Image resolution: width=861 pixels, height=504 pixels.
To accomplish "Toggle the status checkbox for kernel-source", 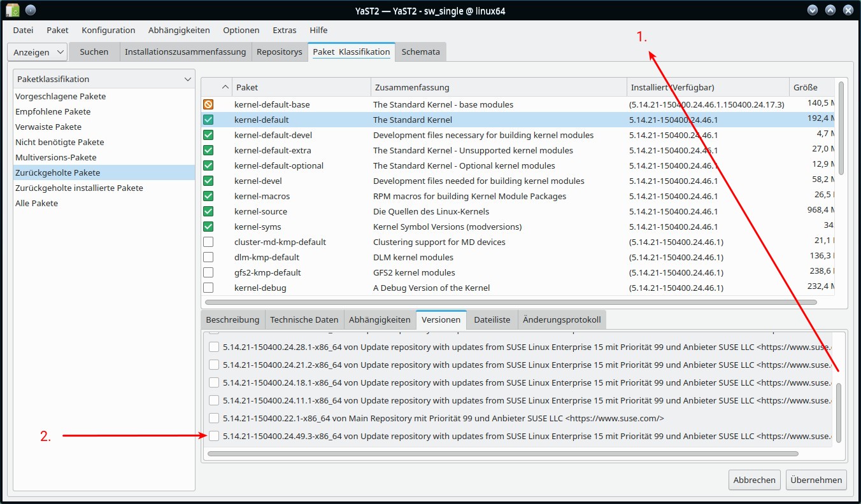I will pyautogui.click(x=208, y=211).
